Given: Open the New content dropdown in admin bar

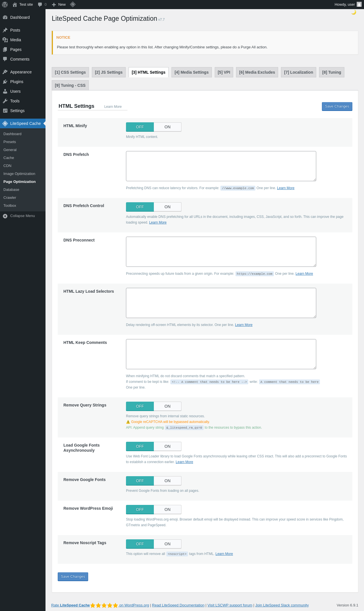Looking at the screenshot, I should (x=59, y=5).
